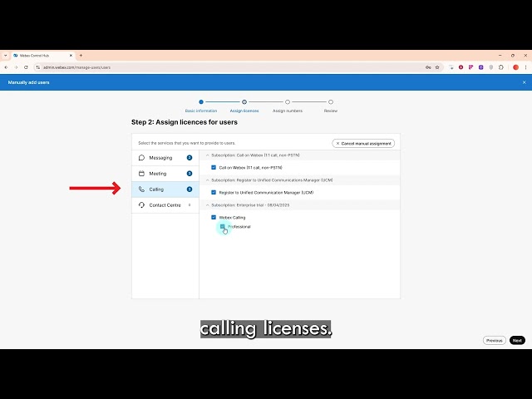Open the Messaging licence category
532x399 pixels.
[165, 158]
